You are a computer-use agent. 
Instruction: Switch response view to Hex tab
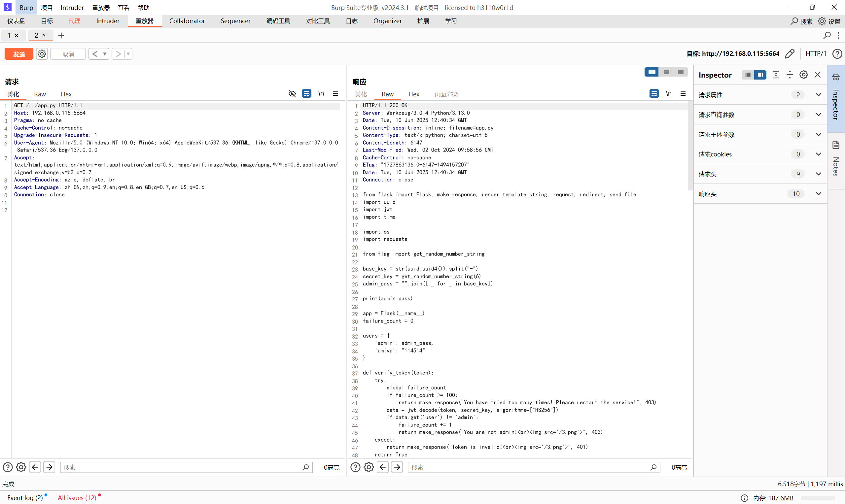(413, 94)
